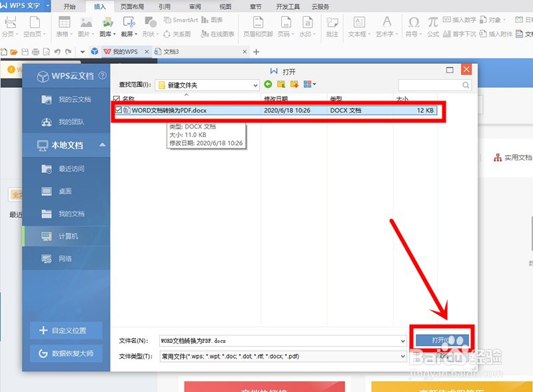Collapse the 本地文档 section
This screenshot has width=533, height=392.
click(103, 145)
